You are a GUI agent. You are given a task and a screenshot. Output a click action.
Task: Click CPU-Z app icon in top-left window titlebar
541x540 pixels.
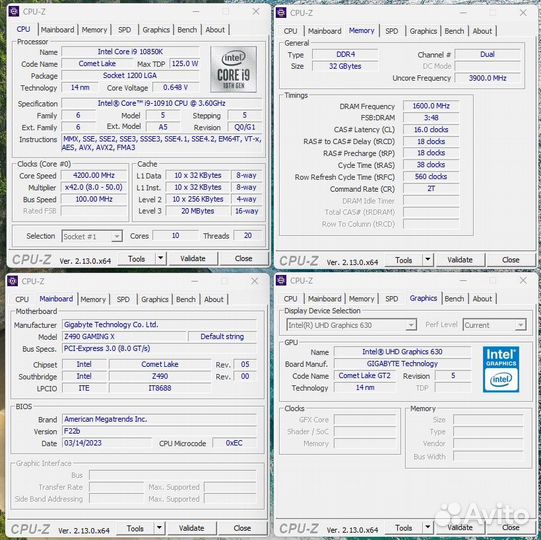tap(13, 11)
